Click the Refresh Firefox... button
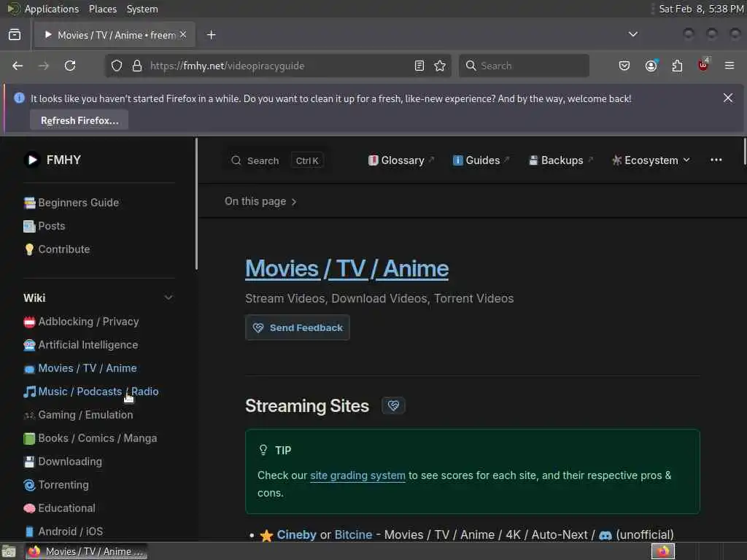The height and width of the screenshot is (560, 747). [80, 120]
